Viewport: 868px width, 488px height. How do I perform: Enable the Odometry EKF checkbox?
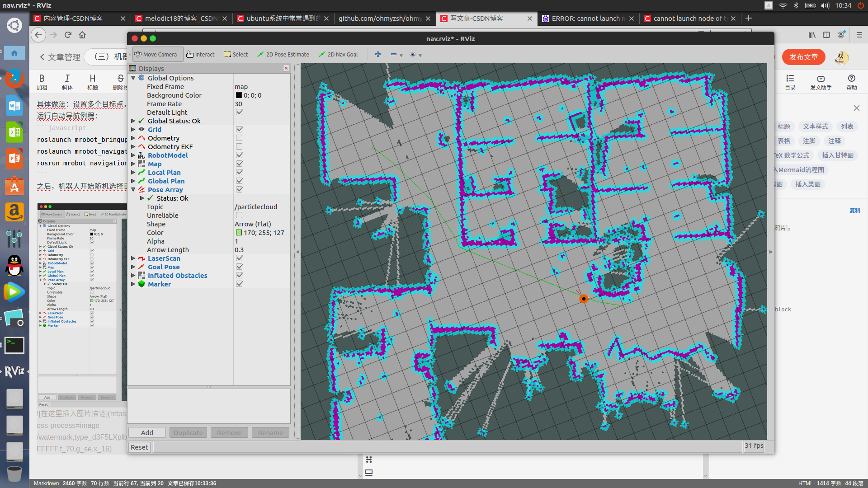coord(239,146)
